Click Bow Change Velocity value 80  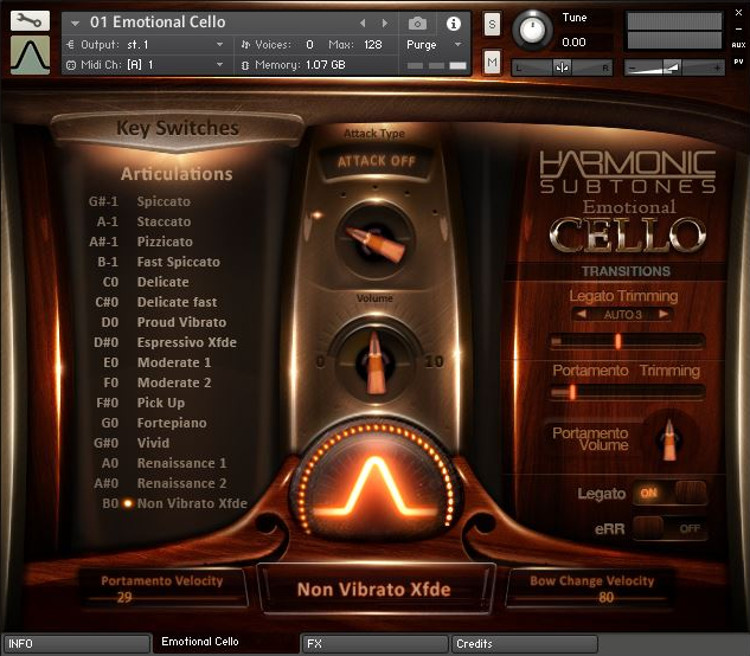606,597
